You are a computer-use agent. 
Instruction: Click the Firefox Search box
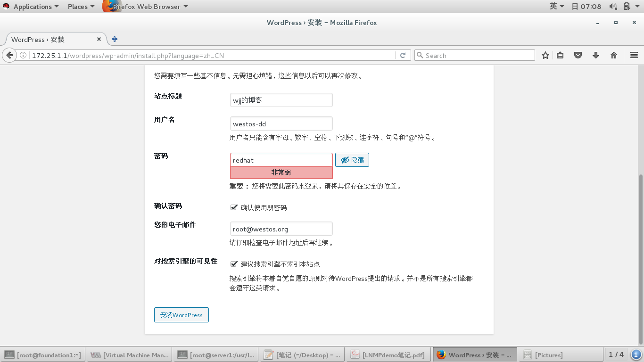pyautogui.click(x=475, y=55)
